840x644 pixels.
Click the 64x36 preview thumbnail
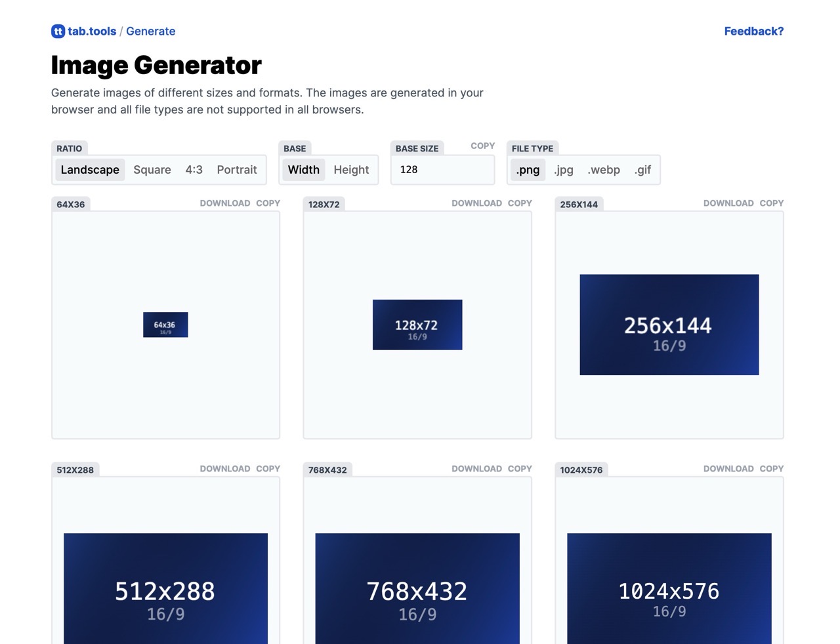(x=165, y=325)
